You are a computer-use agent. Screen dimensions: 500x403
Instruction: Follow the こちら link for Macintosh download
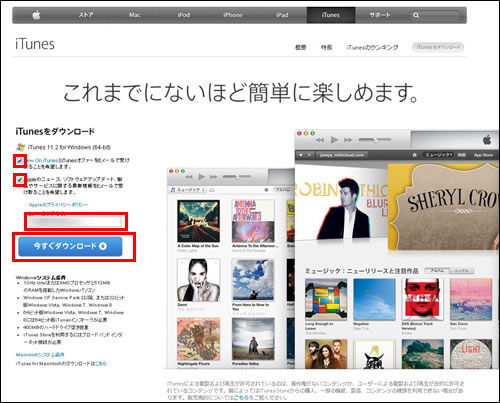[101, 364]
